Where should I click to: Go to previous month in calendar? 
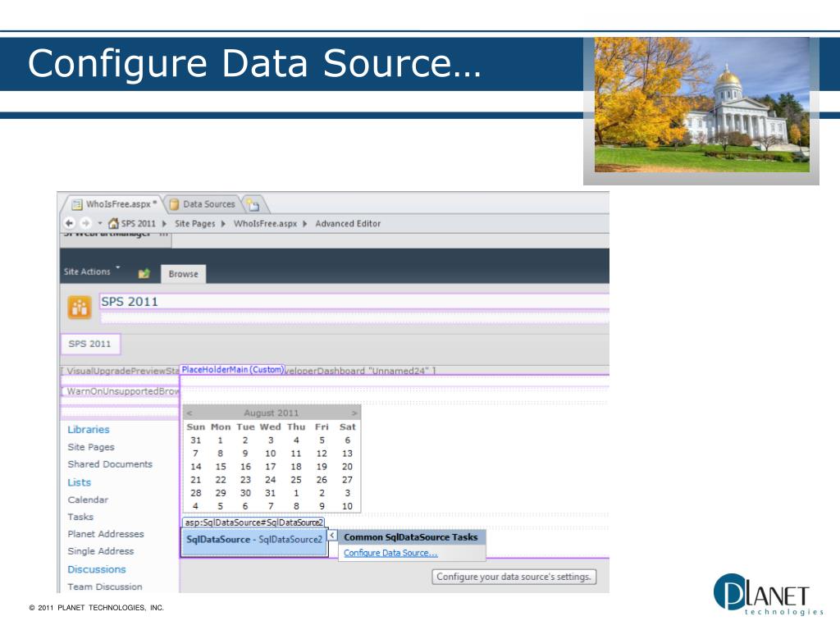click(189, 413)
